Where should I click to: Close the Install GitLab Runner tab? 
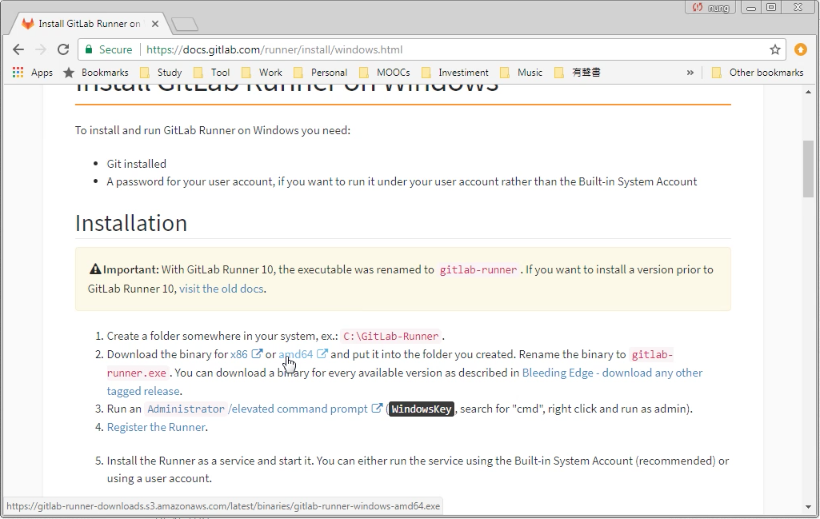point(155,24)
